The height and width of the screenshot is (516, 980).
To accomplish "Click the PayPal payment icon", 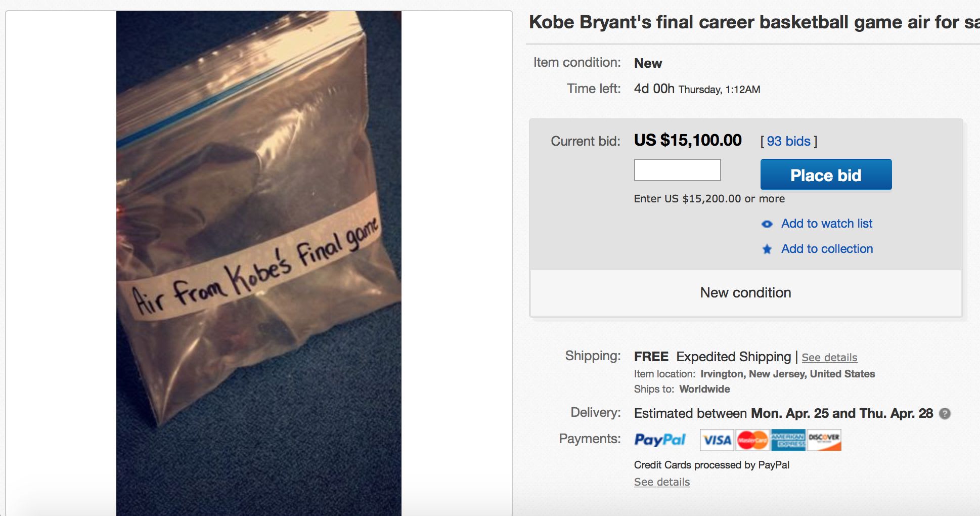I will click(x=659, y=440).
